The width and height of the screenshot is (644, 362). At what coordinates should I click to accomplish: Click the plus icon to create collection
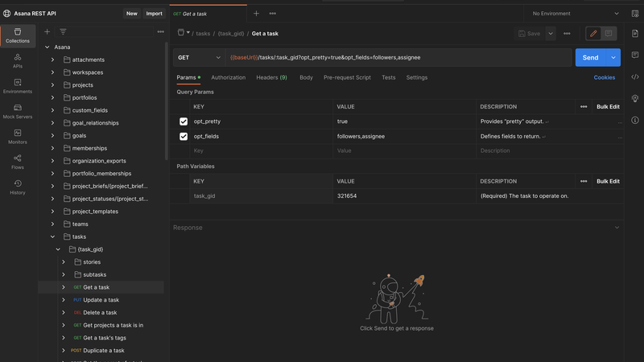coord(47,31)
